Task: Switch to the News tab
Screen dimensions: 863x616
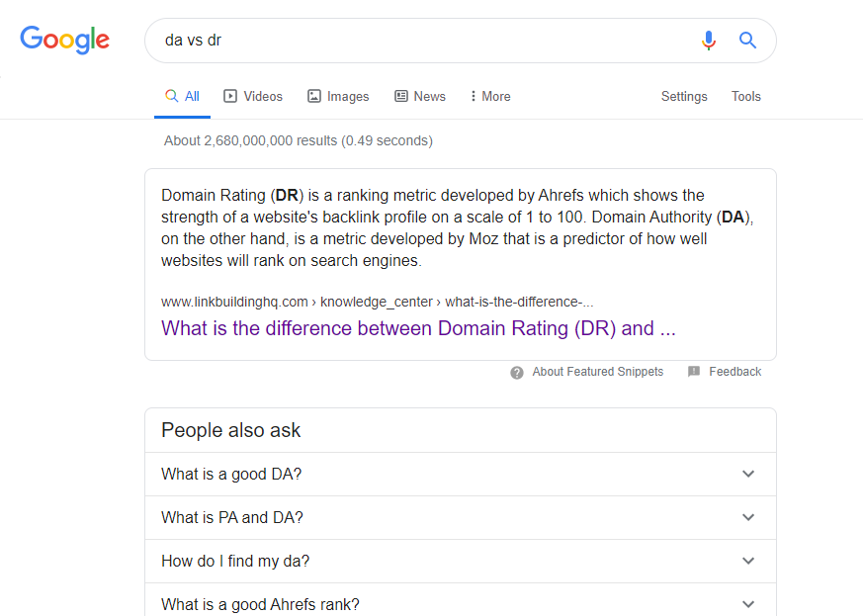Action: click(420, 96)
